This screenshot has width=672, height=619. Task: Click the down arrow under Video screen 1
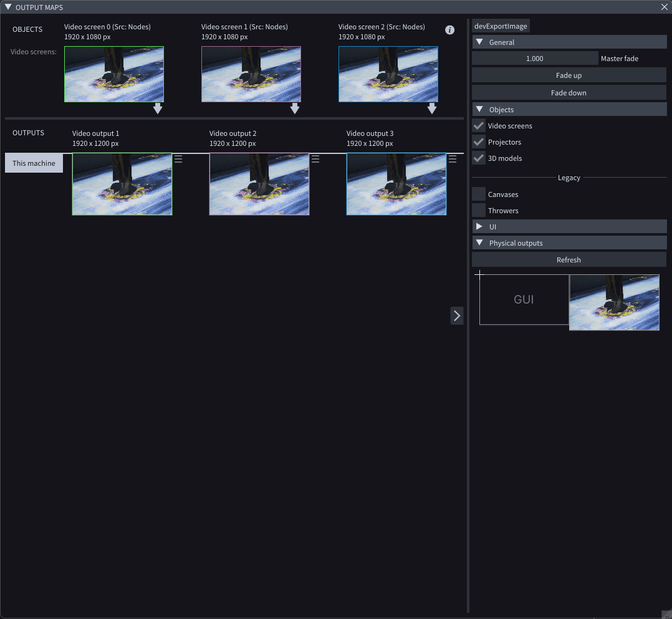pos(295,108)
